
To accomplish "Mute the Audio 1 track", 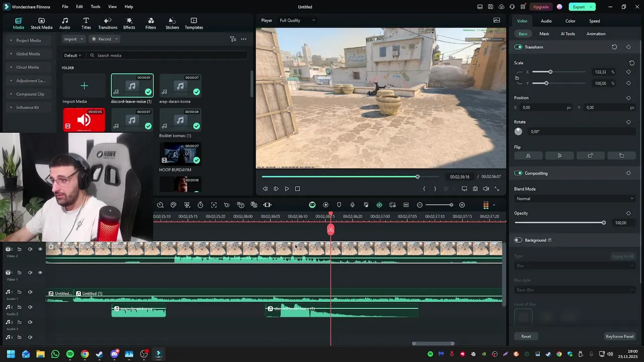I will point(30,292).
